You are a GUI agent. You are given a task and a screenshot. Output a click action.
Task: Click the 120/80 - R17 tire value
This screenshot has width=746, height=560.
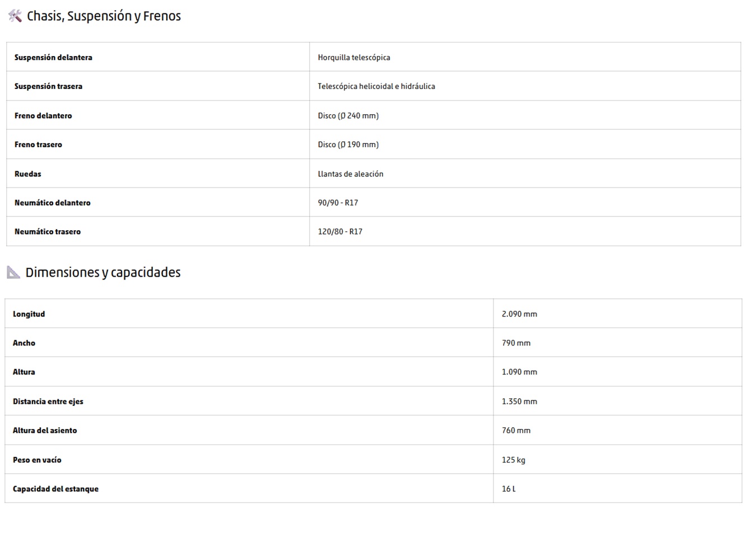[x=340, y=231]
